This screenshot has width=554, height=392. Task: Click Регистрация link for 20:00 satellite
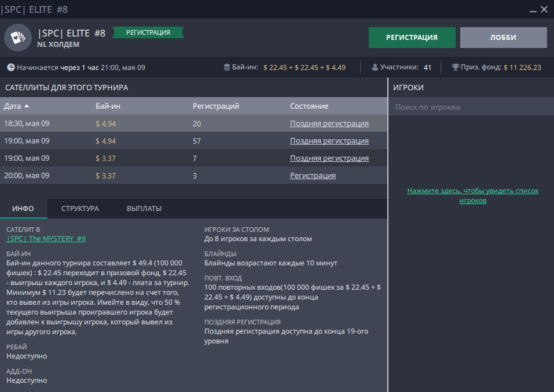coord(313,176)
